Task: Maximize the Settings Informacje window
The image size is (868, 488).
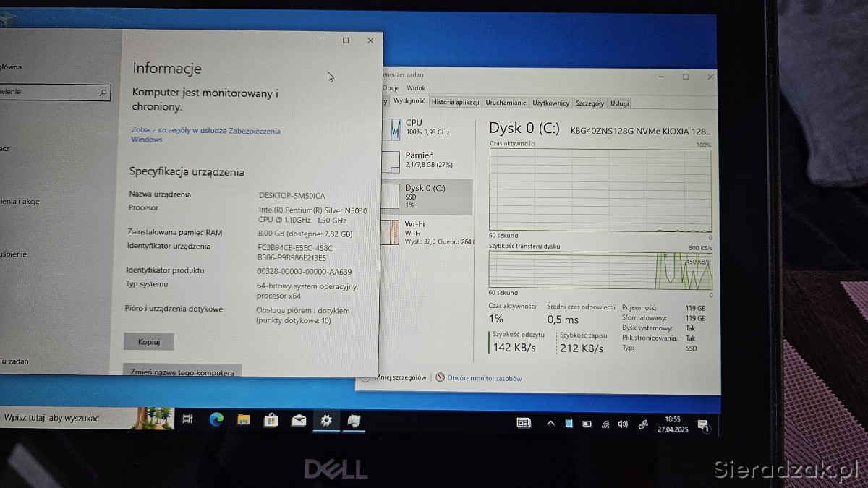Action: click(346, 40)
